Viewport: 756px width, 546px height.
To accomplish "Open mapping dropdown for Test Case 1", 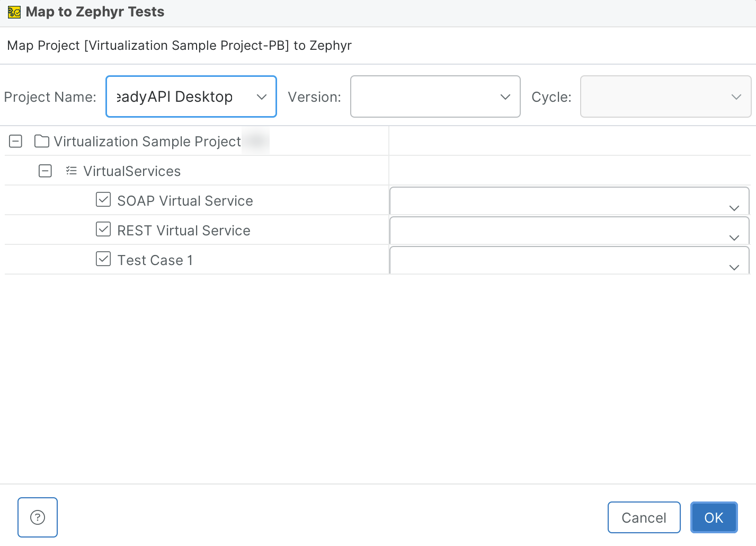I will point(570,260).
